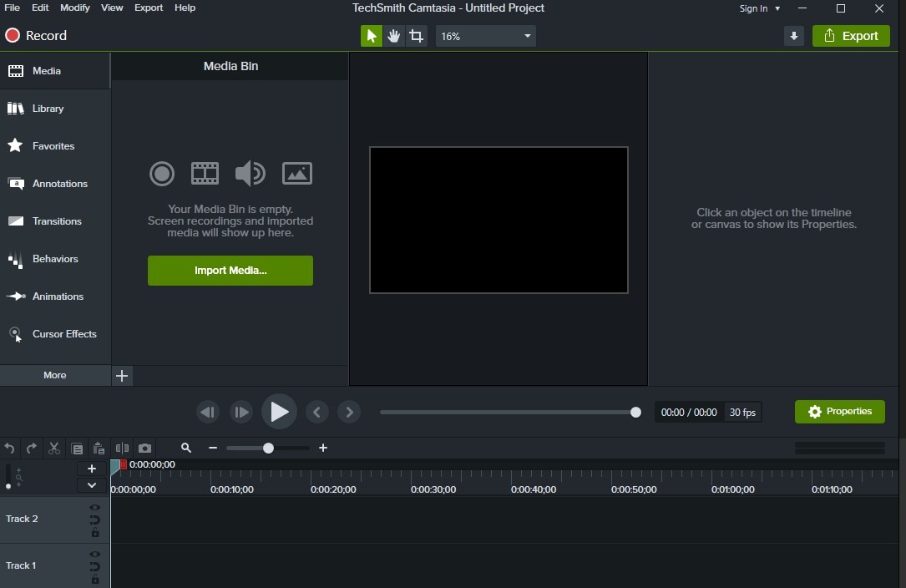The height and width of the screenshot is (588, 906).
Task: Click the previous frame step-back button
Action: pyautogui.click(x=207, y=413)
